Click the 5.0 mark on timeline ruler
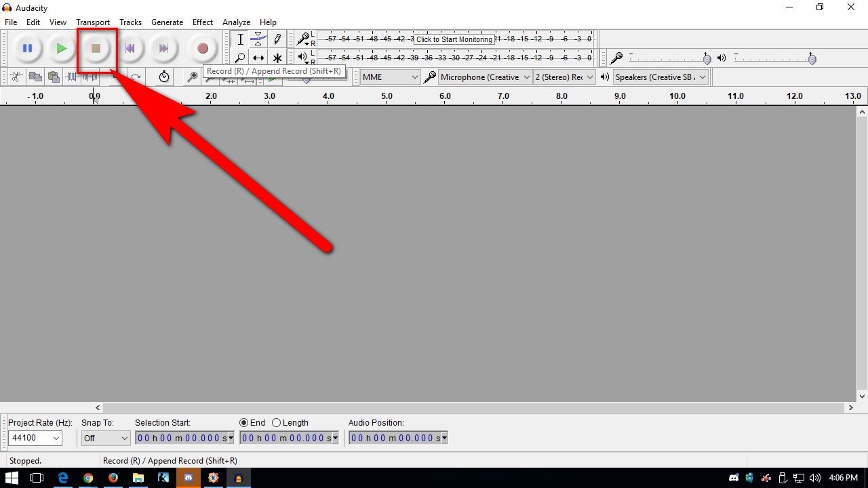Screen dimensions: 868x488 tap(387, 96)
